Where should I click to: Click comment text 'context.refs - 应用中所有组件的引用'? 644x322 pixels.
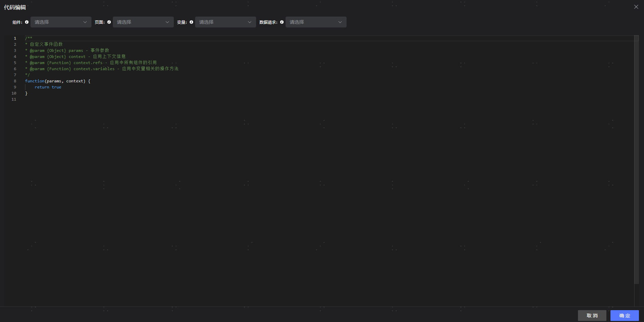[x=115, y=63]
